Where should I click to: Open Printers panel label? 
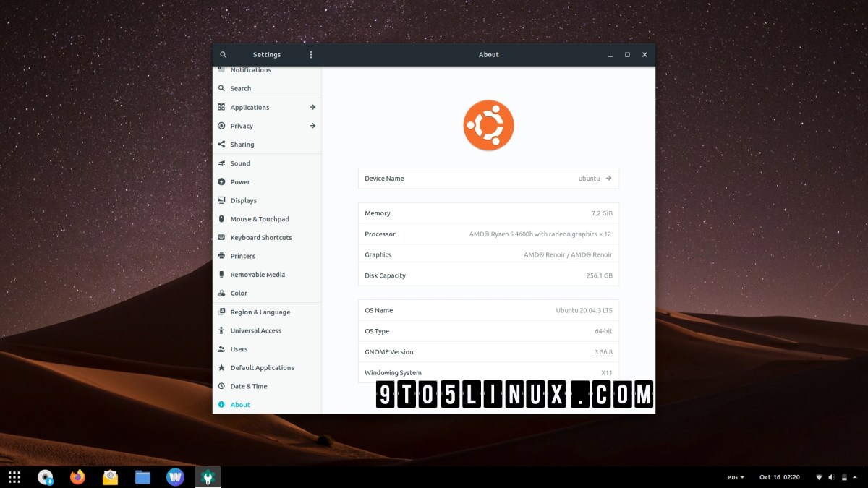(x=243, y=256)
